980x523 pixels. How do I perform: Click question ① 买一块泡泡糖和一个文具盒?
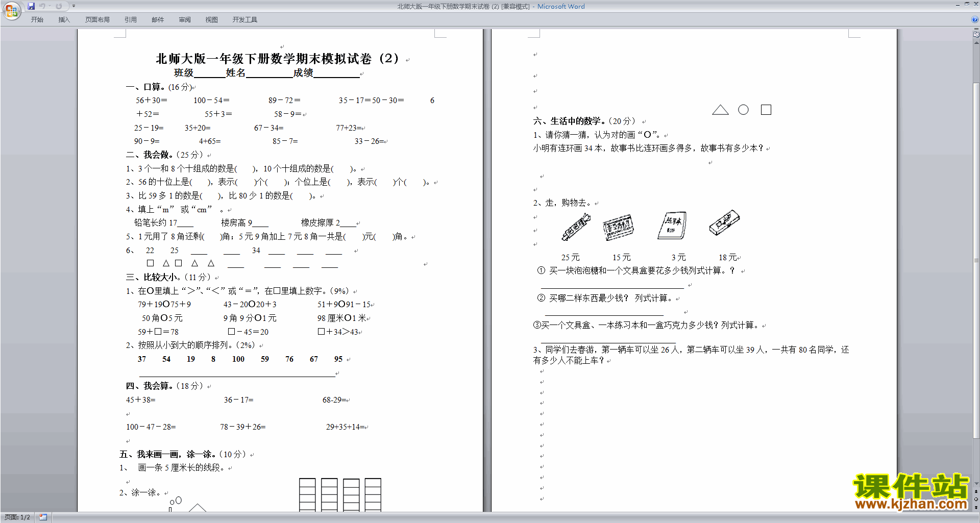(x=636, y=270)
